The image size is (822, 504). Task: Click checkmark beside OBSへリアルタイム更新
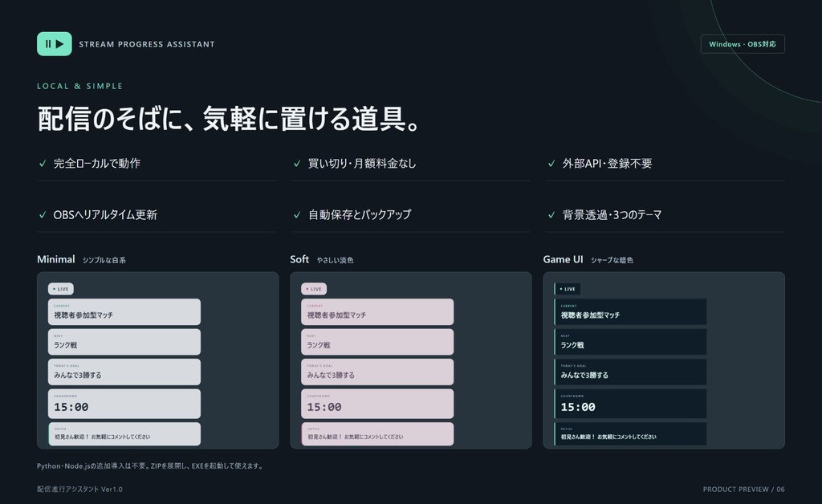43,215
